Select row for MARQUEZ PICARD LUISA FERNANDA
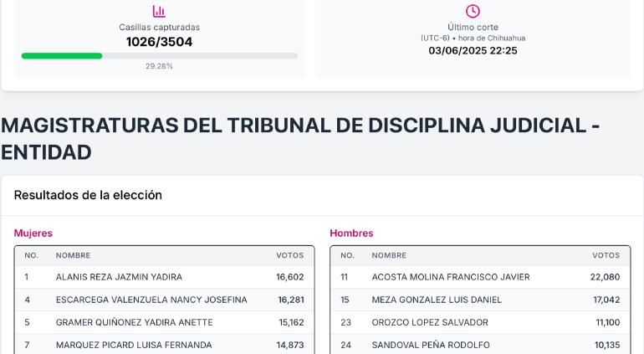The width and height of the screenshot is (644, 354). (x=164, y=345)
